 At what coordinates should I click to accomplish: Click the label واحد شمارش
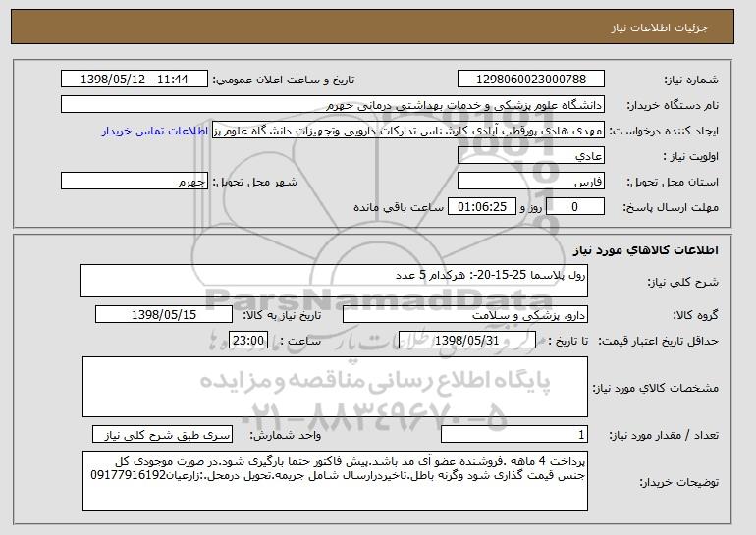pos(286,435)
